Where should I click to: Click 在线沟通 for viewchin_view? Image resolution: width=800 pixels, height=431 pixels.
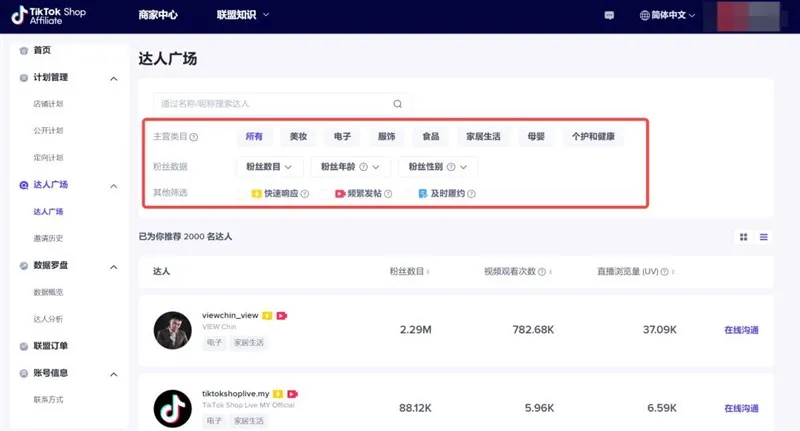pyautogui.click(x=741, y=330)
